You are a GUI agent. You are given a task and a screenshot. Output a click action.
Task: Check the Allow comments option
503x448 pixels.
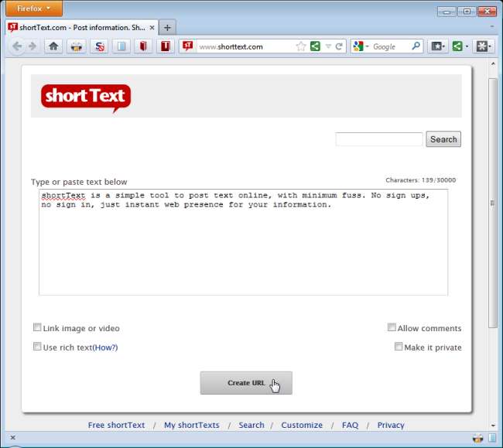click(392, 328)
